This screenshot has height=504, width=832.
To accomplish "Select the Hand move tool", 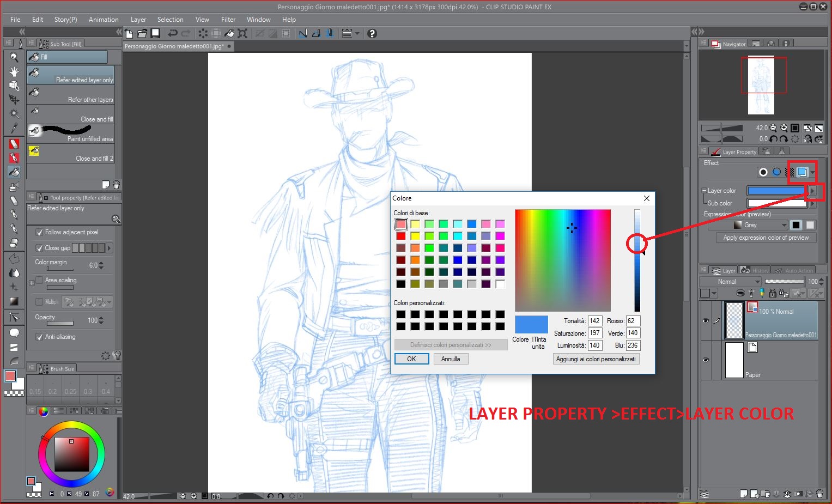I will (14, 71).
